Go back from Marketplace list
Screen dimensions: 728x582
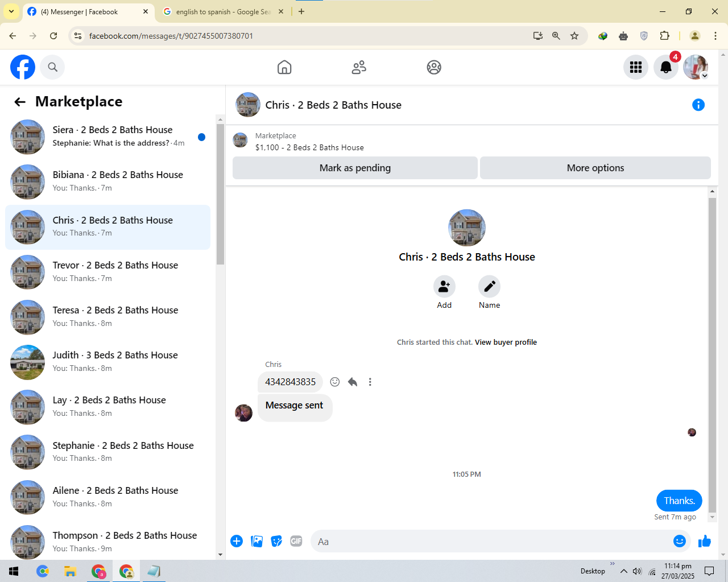point(20,102)
